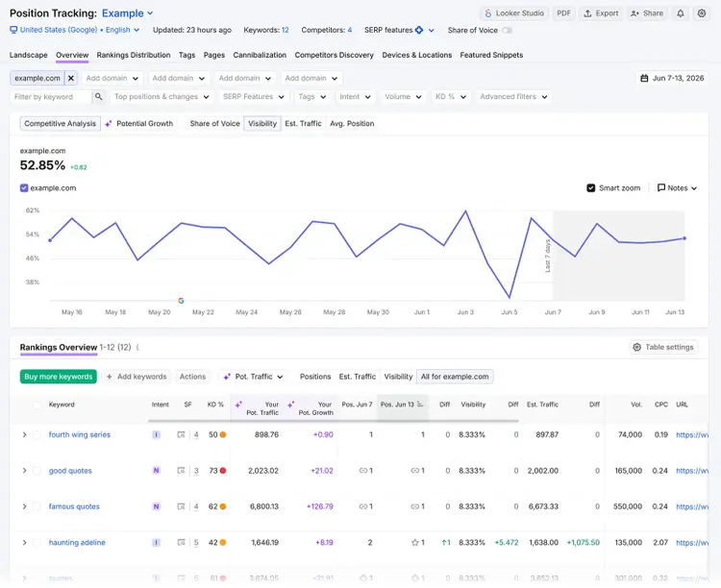Click Add keywords button

point(137,377)
